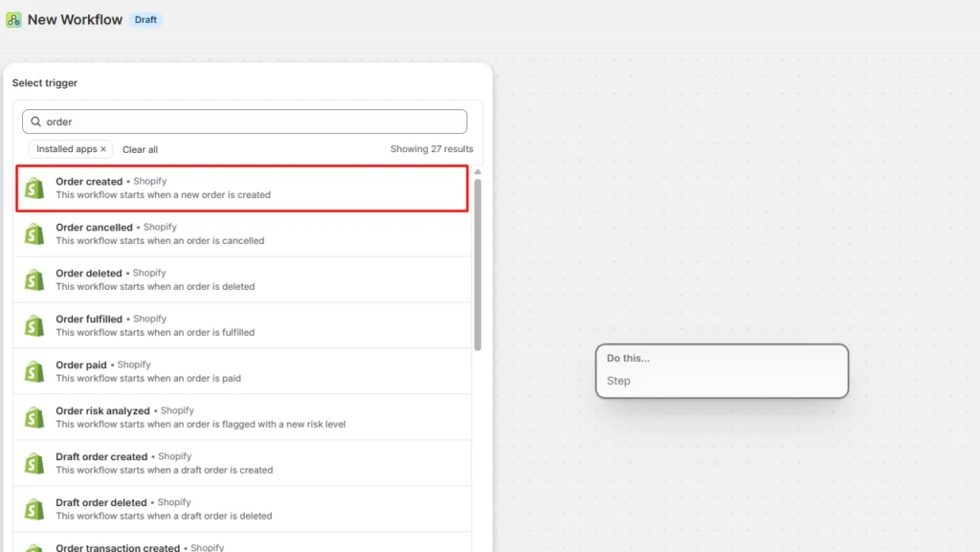Screen dimensions: 980x552
Task: Click the Installed apps filter chip
Action: [x=70, y=149]
